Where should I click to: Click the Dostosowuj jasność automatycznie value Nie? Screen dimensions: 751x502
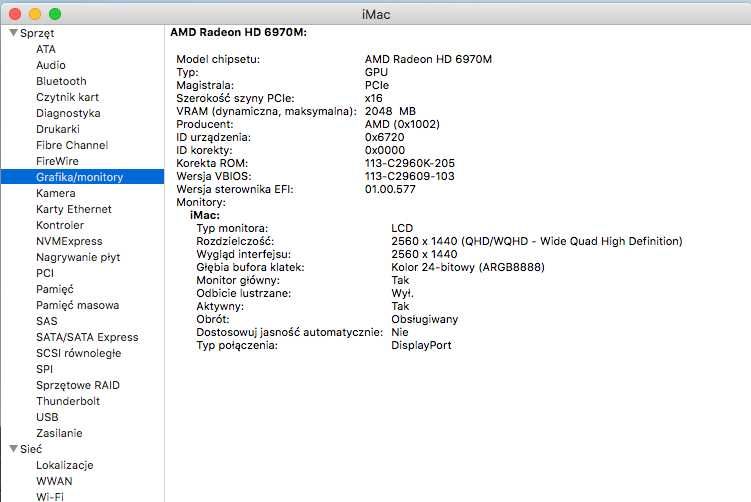click(x=400, y=332)
